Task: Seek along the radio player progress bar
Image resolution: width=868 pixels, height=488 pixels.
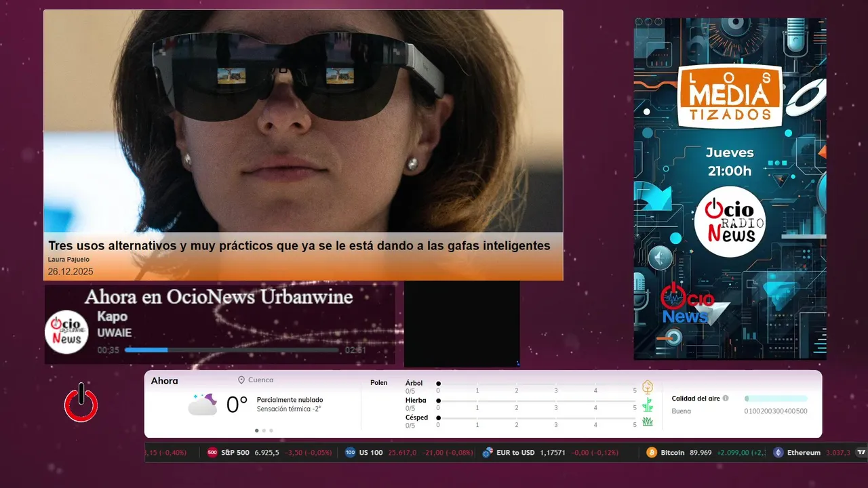Action: pos(231,350)
